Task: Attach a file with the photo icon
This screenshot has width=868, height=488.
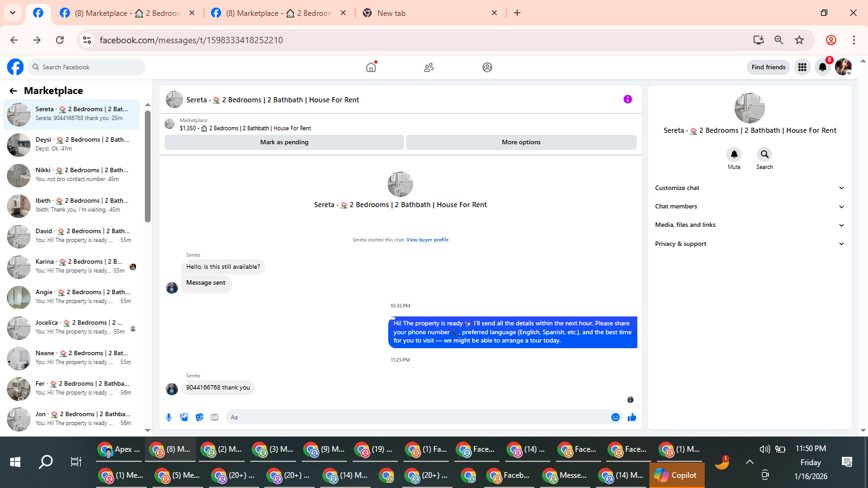Action: click(184, 417)
